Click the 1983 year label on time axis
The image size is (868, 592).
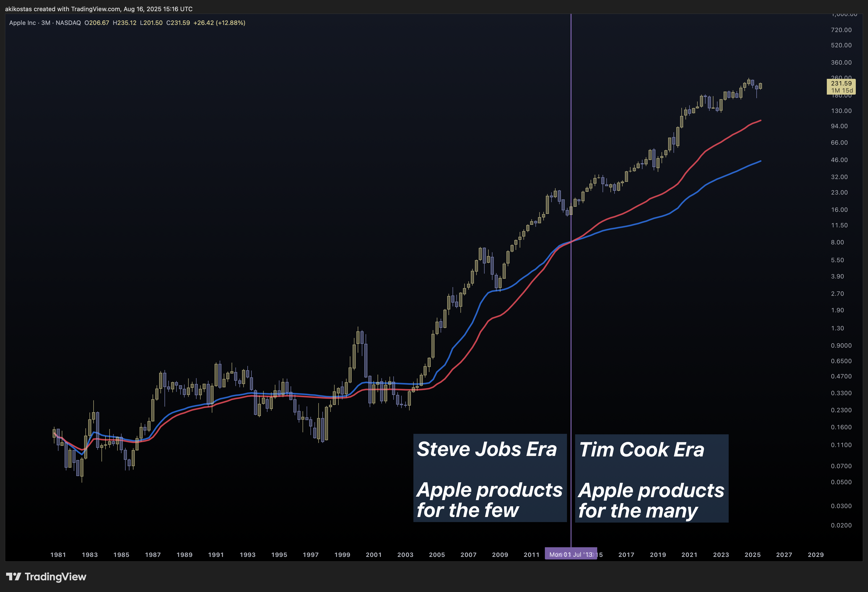pos(90,555)
